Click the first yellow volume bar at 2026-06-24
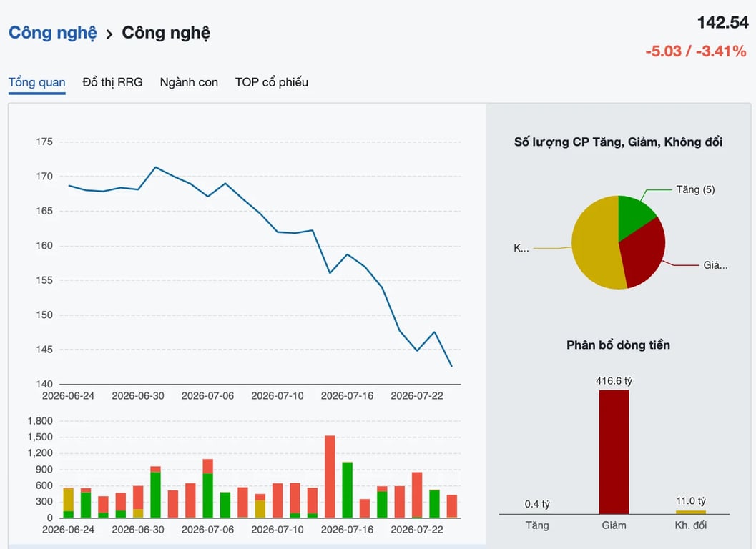The height and width of the screenshot is (549, 756). point(69,500)
